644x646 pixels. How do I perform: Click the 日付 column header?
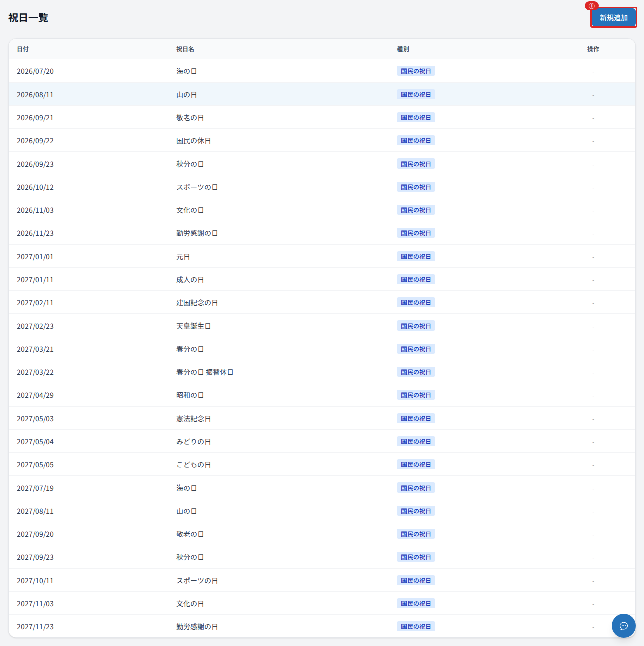tap(23, 49)
